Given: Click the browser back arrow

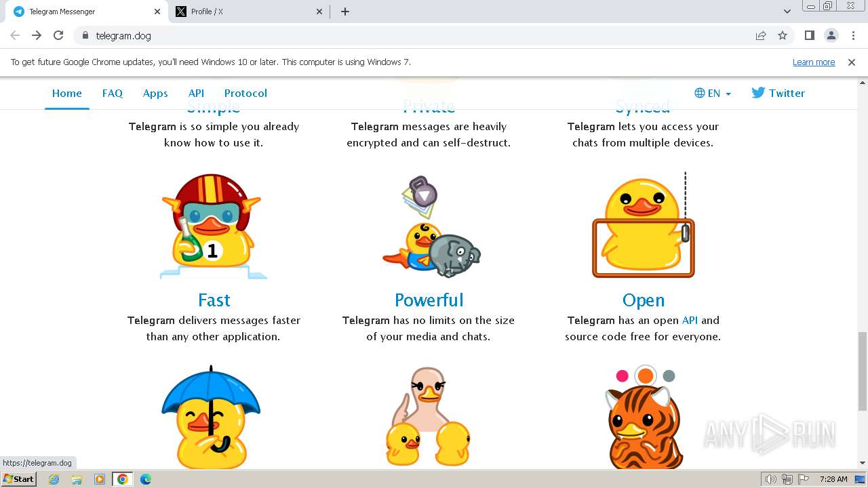Looking at the screenshot, I should point(15,35).
